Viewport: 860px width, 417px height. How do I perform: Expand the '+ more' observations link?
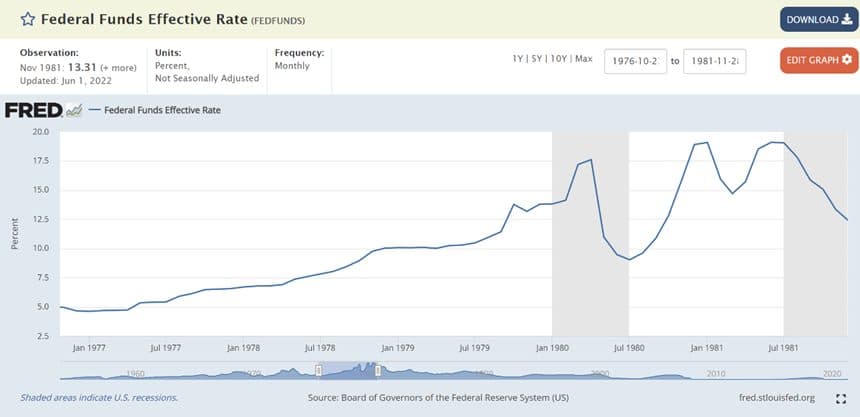118,68
